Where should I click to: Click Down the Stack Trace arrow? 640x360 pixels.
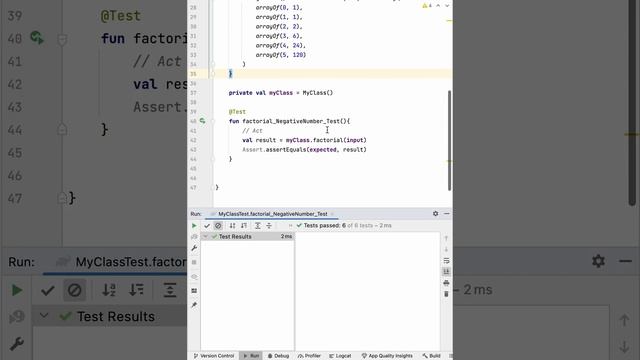tap(446, 249)
